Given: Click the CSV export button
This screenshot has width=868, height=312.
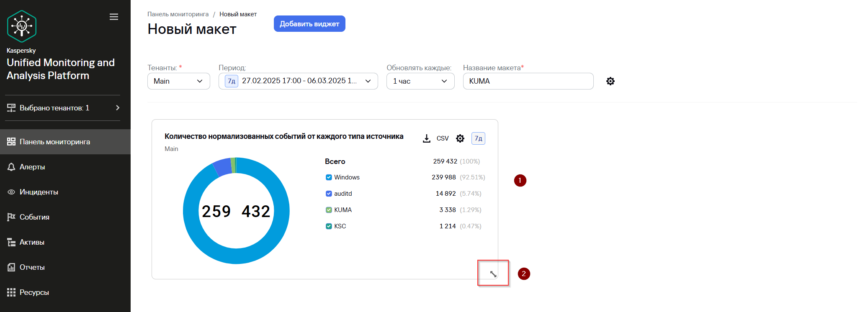Looking at the screenshot, I should coord(443,138).
